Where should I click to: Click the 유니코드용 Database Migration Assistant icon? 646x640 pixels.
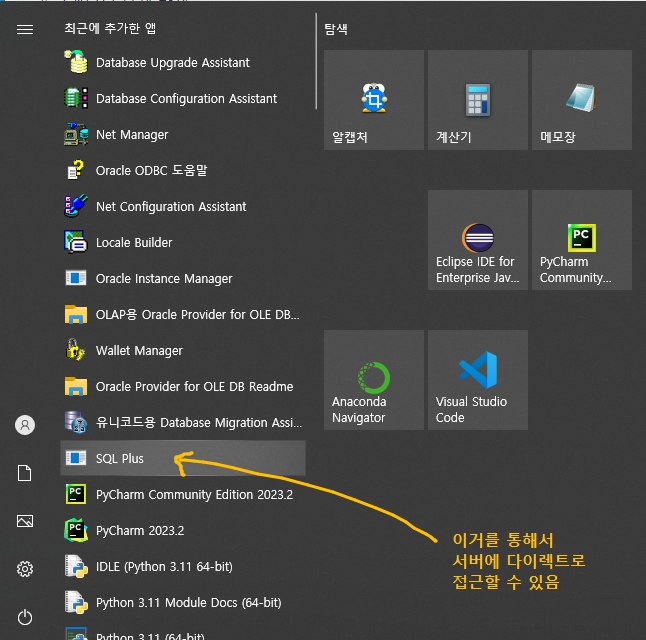click(76, 422)
